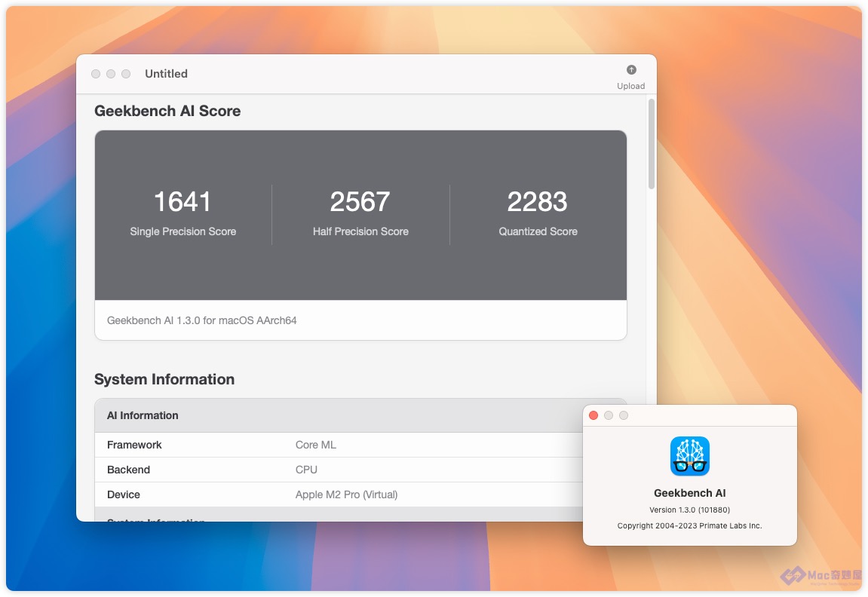Click the 1641 single precision score
Image resolution: width=868 pixels, height=597 pixels.
coord(182,201)
